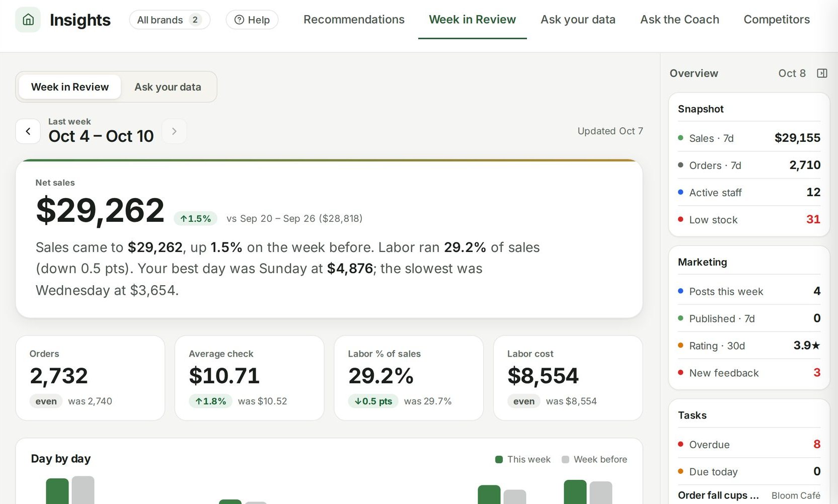Collapse the Overview side panel icon
This screenshot has height=504, width=838.
(822, 73)
